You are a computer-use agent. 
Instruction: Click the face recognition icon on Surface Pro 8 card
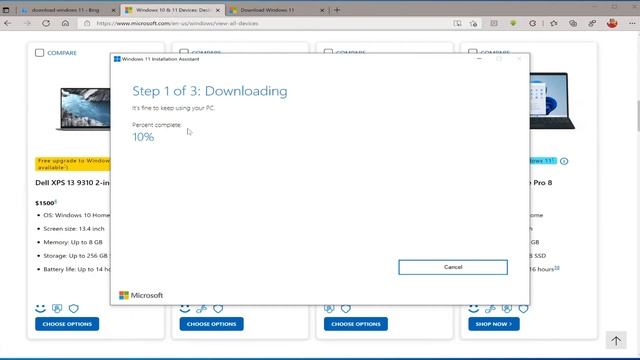[x=507, y=309]
